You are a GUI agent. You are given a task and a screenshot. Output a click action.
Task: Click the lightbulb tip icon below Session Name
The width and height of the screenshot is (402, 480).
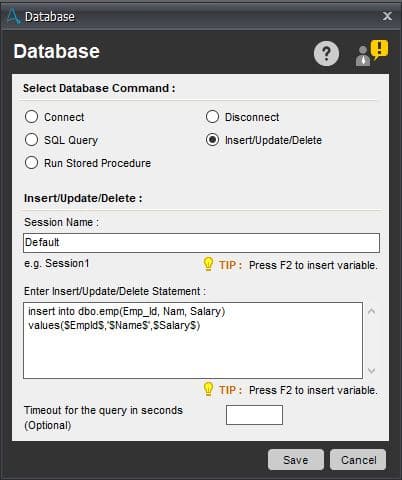click(x=208, y=264)
